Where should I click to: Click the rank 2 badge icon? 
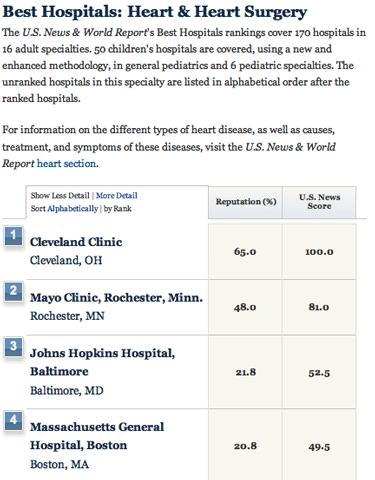pyautogui.click(x=13, y=291)
